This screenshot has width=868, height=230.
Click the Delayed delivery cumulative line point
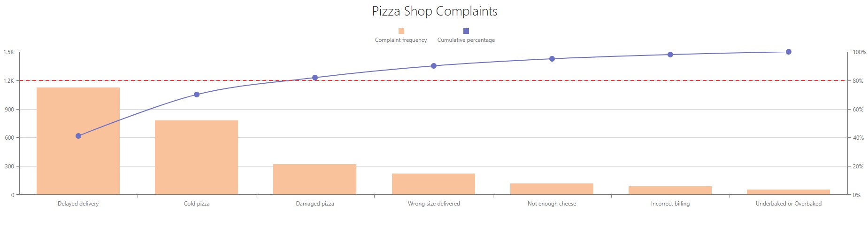pyautogui.click(x=78, y=136)
